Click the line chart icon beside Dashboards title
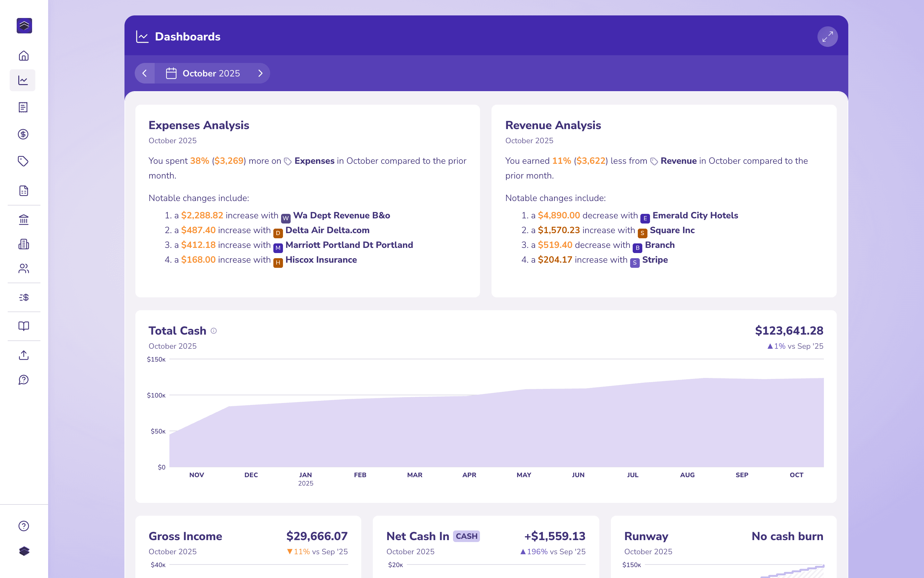 (142, 37)
